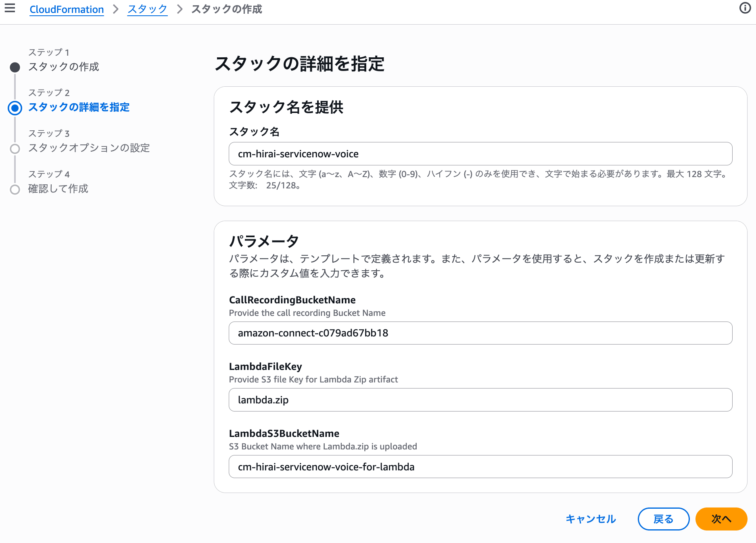The image size is (756, 543).
Task: Click the 文字数 25/128 counter text
Action: tap(265, 186)
